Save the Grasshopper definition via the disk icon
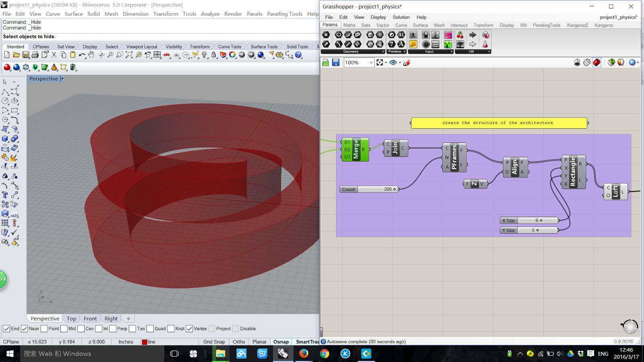Image resolution: width=644 pixels, height=362 pixels. pyautogui.click(x=335, y=62)
